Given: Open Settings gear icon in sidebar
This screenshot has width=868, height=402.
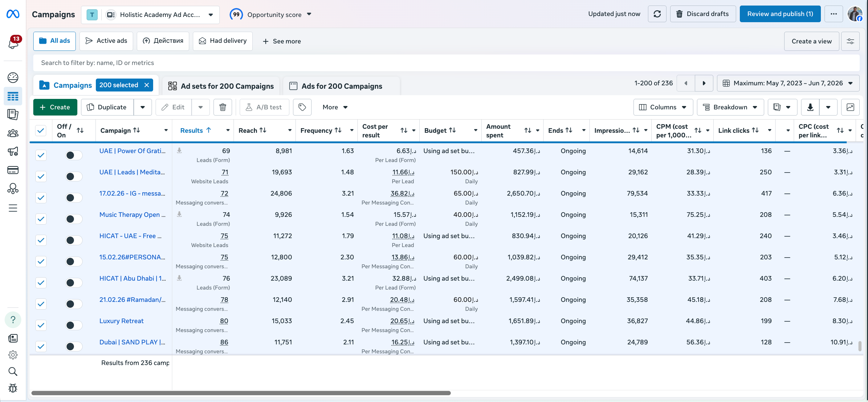Looking at the screenshot, I should point(13,355).
